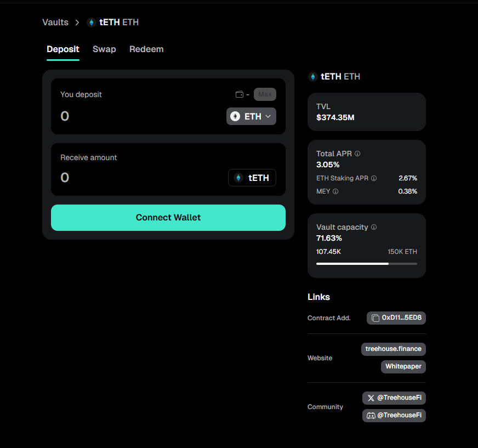Click the vault capacity progress bar
Screen dimensions: 478x448
[x=367, y=264]
